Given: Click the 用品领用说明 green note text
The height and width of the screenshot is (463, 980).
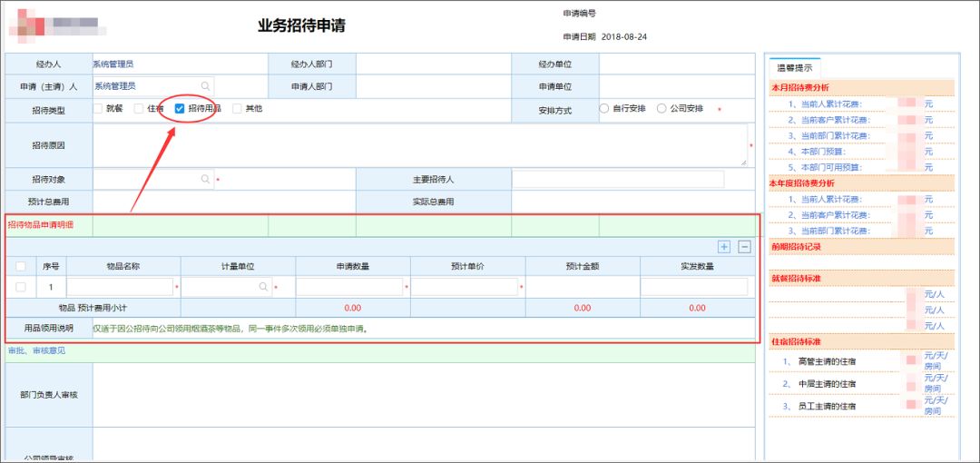Looking at the screenshot, I should pos(230,328).
